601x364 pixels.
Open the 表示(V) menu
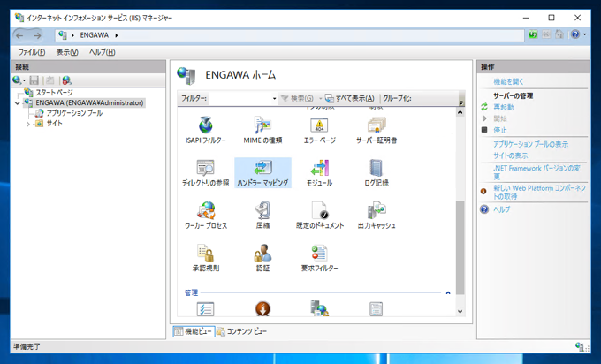pyautogui.click(x=67, y=52)
